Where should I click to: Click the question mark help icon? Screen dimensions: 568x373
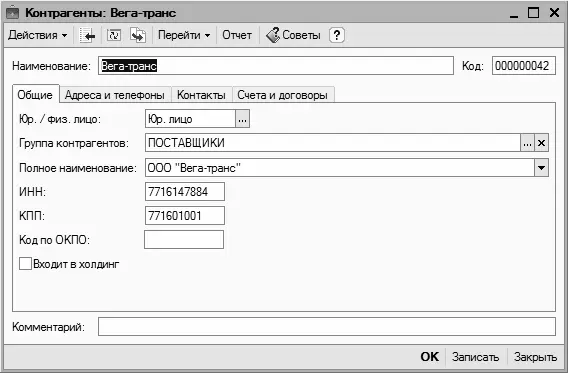pyautogui.click(x=337, y=35)
